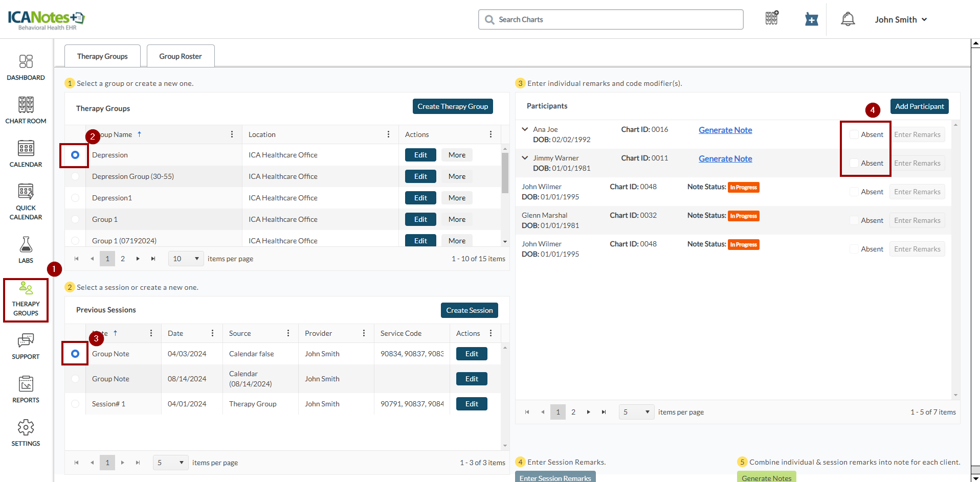980x482 pixels.
Task: Expand Jimmy Warner participant row
Action: [525, 158]
